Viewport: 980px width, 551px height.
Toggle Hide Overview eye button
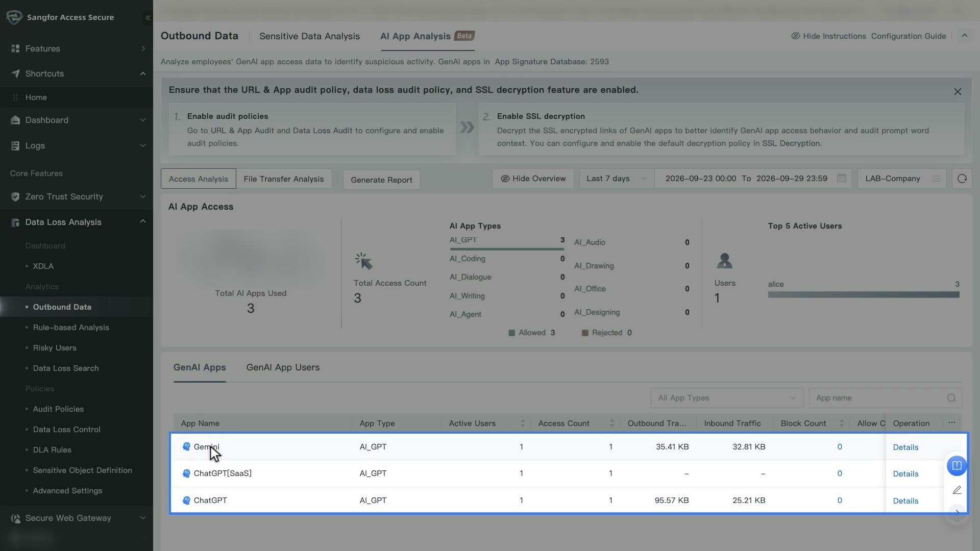(533, 179)
